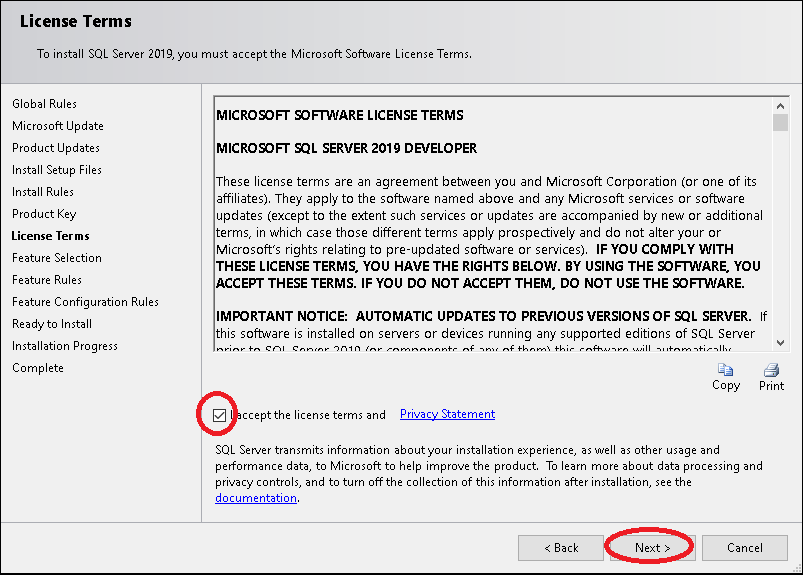Click the license text scroll up arrow
This screenshot has height=575, width=803.
point(780,106)
